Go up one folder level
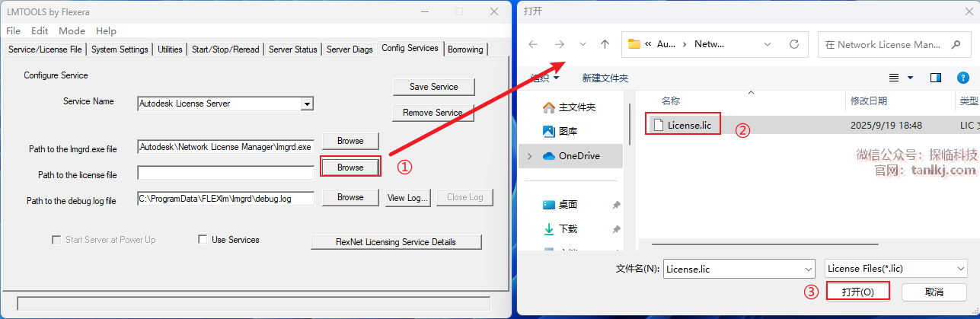The width and height of the screenshot is (980, 319). click(x=605, y=44)
